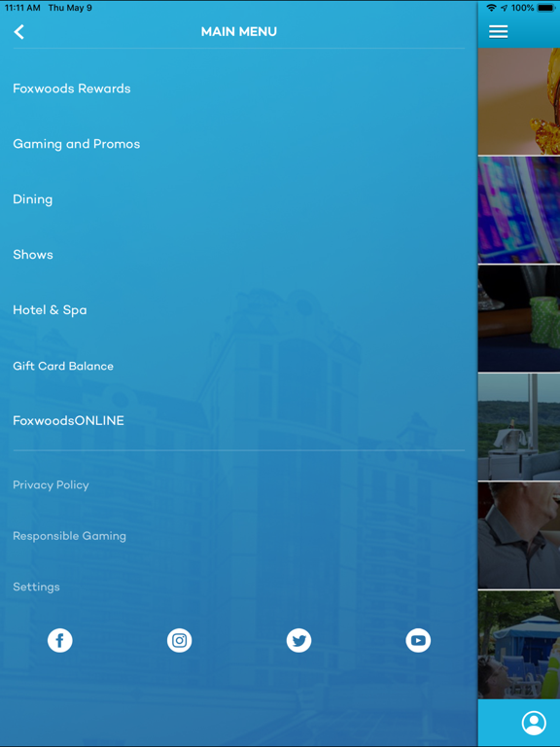Open the Instagram social icon
The width and height of the screenshot is (560, 747).
pyautogui.click(x=180, y=640)
